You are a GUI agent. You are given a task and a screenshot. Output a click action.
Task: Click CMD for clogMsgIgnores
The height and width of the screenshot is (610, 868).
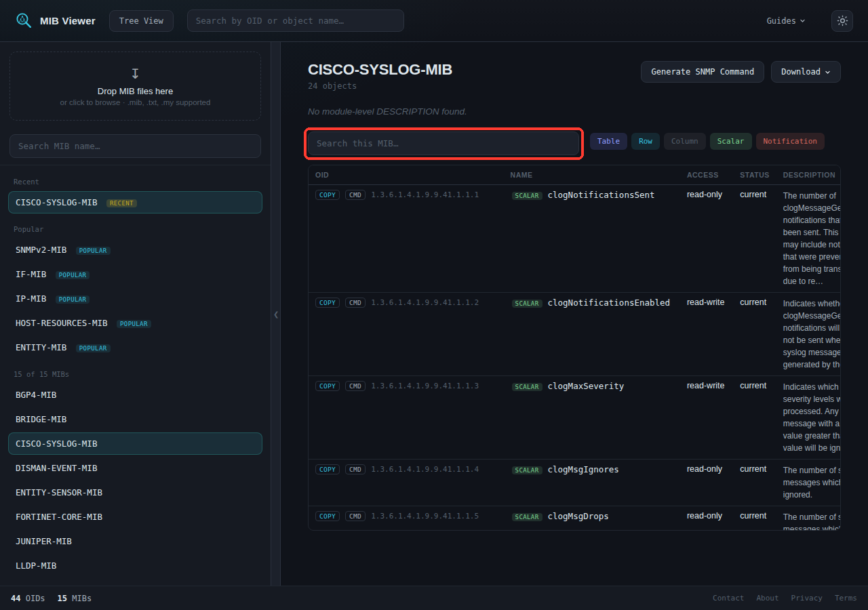355,470
